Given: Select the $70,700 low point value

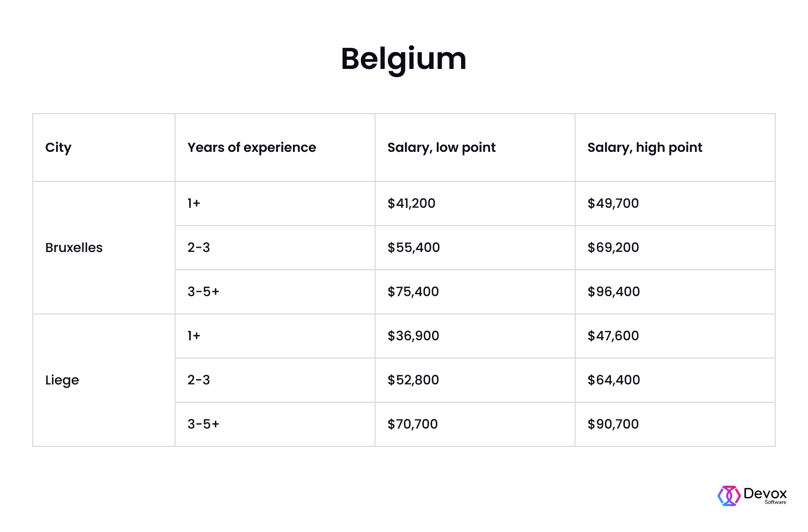Looking at the screenshot, I should pyautogui.click(x=413, y=424).
